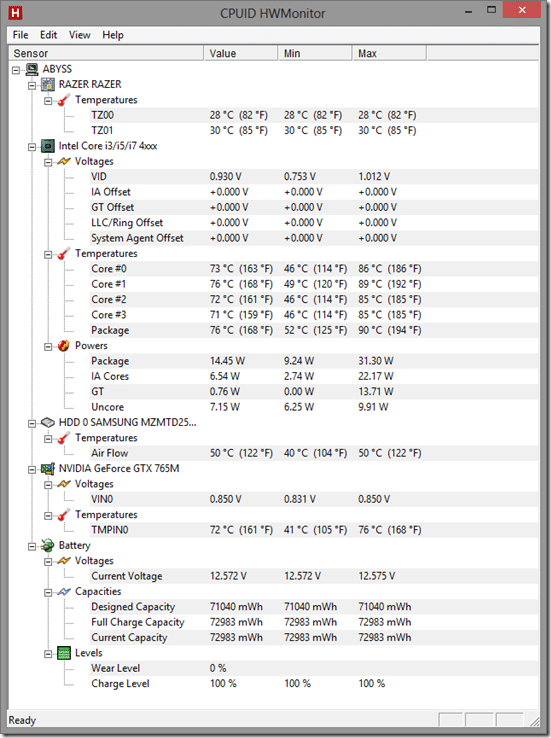Click the Intel Core CPU chip icon
The image size is (551, 738).
tap(48, 146)
